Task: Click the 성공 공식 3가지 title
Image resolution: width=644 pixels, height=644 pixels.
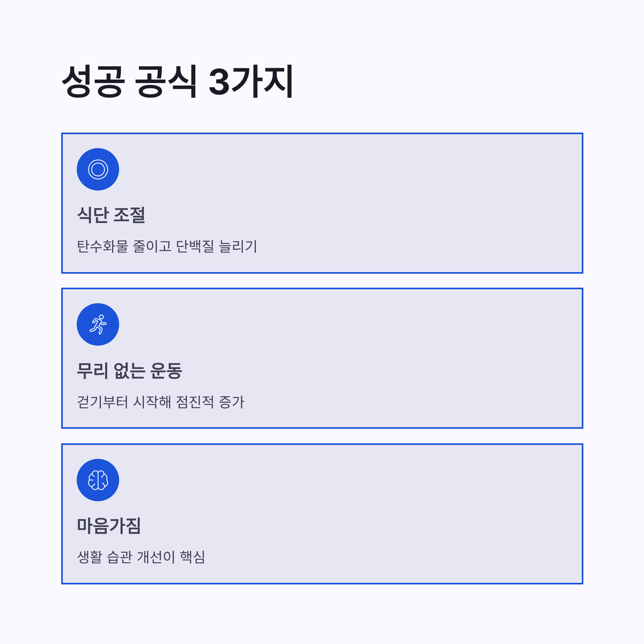Action: coord(177,82)
